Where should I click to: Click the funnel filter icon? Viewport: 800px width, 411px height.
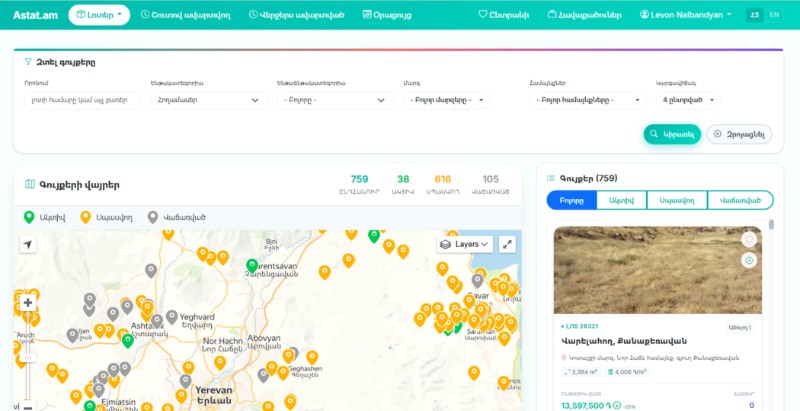point(28,62)
